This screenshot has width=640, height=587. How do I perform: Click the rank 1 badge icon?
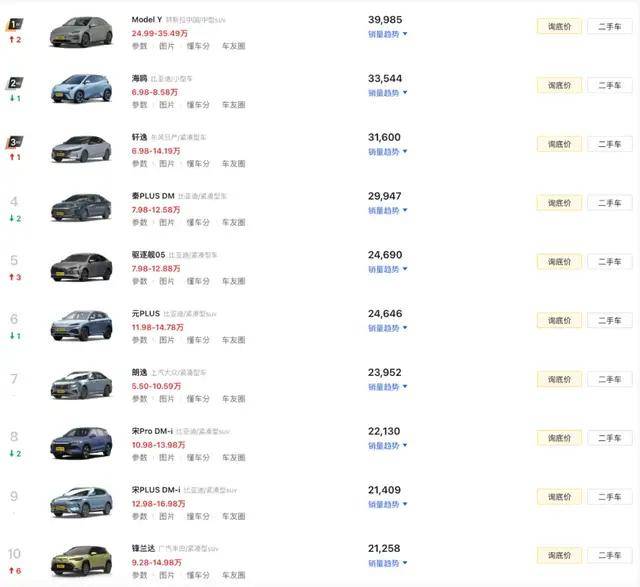point(14,24)
